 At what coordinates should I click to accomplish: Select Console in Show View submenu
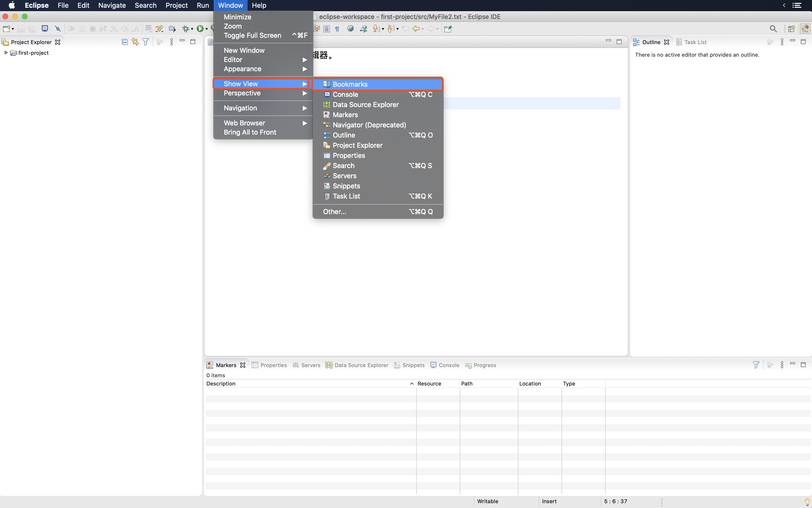(378, 94)
